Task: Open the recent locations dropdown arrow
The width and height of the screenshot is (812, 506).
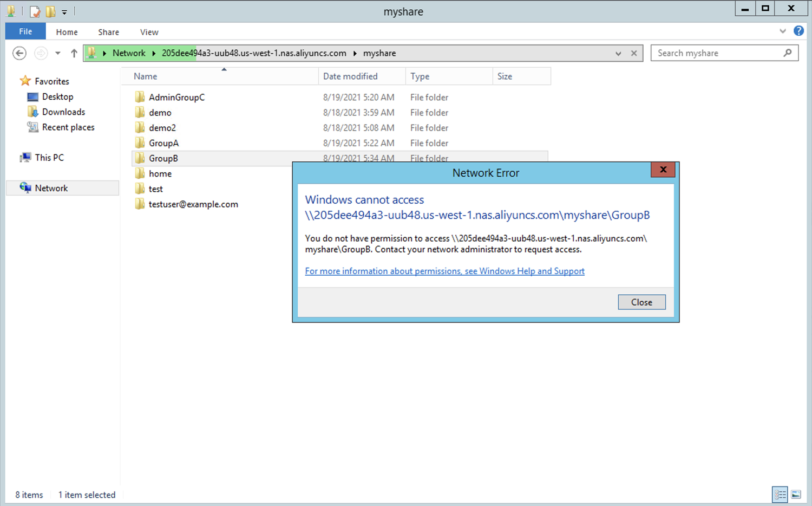Action: point(57,53)
